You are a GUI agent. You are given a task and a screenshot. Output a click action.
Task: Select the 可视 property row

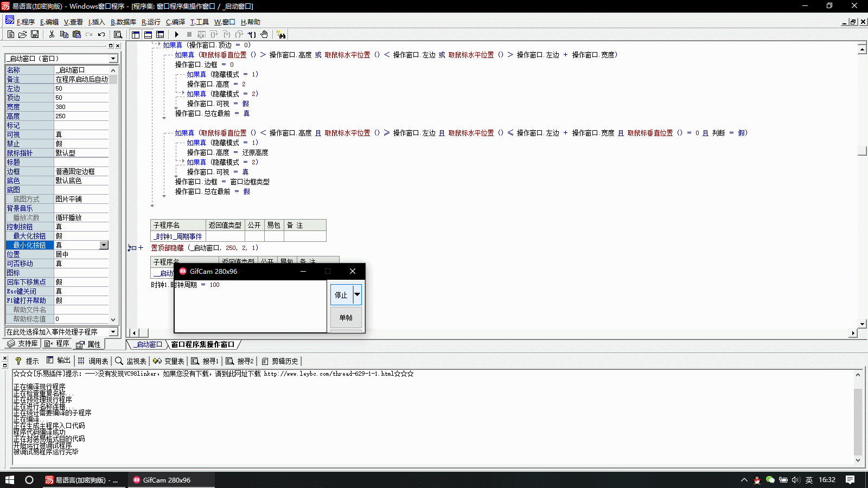click(57, 134)
